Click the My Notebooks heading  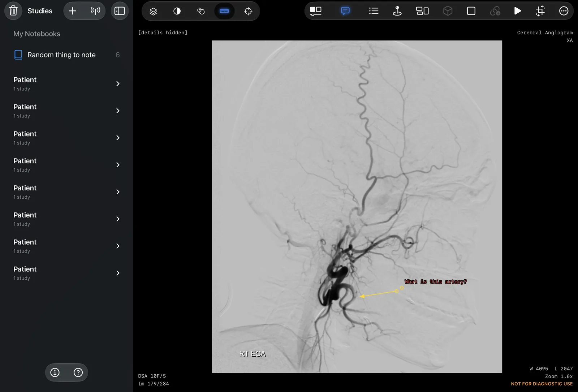point(37,34)
